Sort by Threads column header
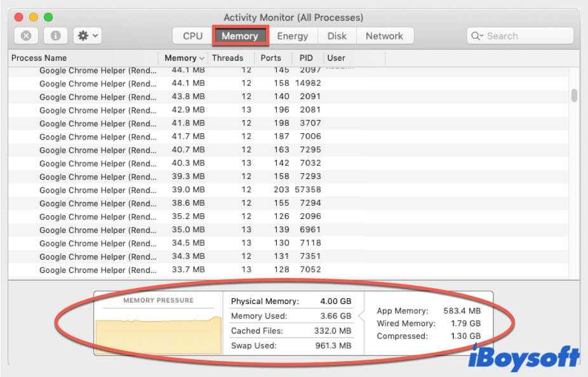 click(227, 58)
